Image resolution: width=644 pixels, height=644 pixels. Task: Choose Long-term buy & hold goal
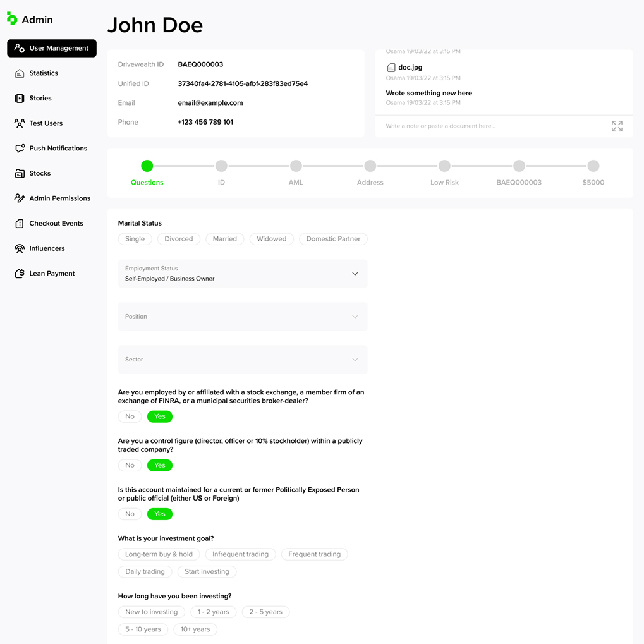pos(159,554)
